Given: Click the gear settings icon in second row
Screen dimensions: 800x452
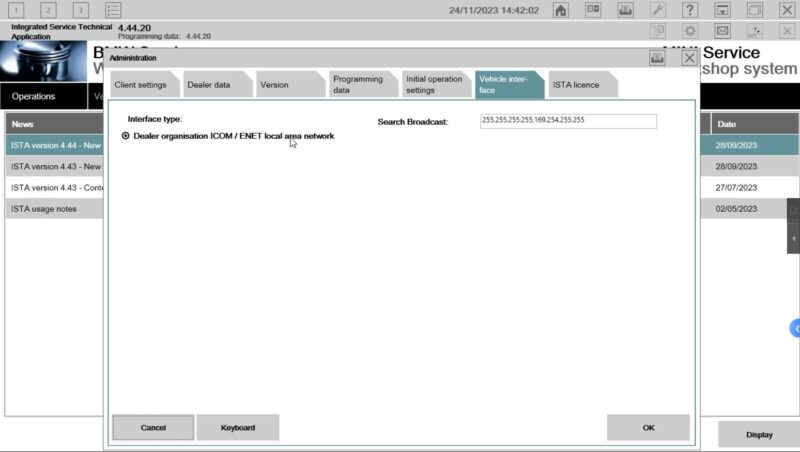Looking at the screenshot, I should tap(690, 31).
